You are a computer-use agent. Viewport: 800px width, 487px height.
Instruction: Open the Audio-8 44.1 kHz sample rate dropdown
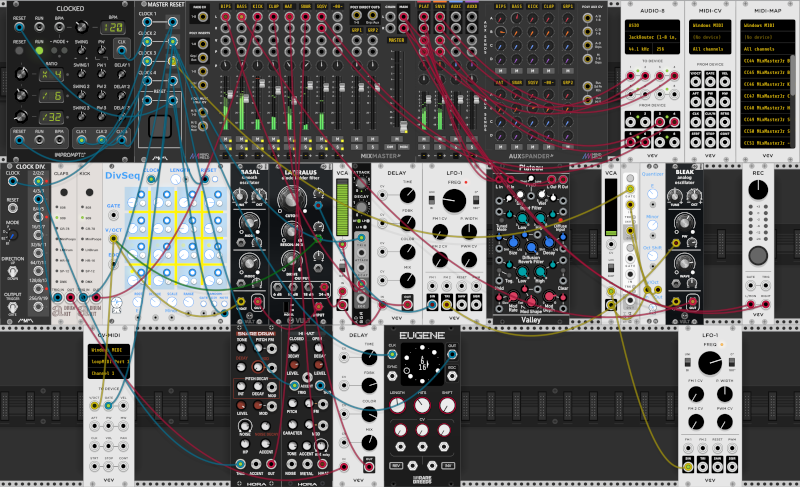pyautogui.click(x=639, y=49)
